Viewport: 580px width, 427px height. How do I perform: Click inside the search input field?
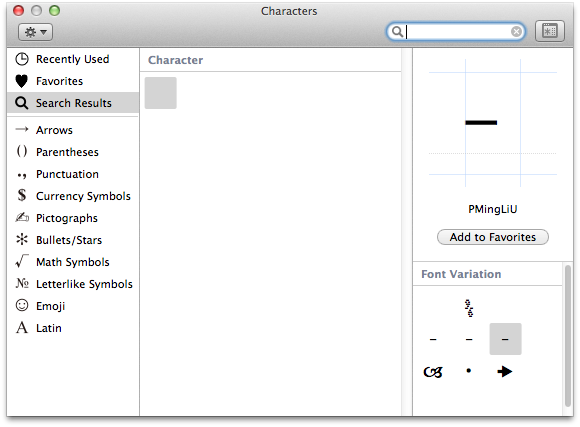point(456,32)
